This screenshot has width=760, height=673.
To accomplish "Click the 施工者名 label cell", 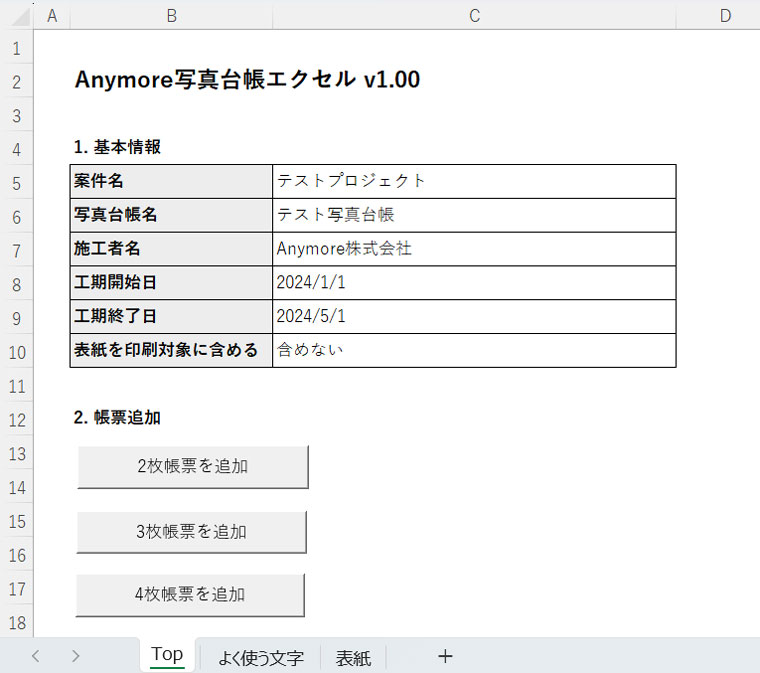I will pyautogui.click(x=171, y=249).
